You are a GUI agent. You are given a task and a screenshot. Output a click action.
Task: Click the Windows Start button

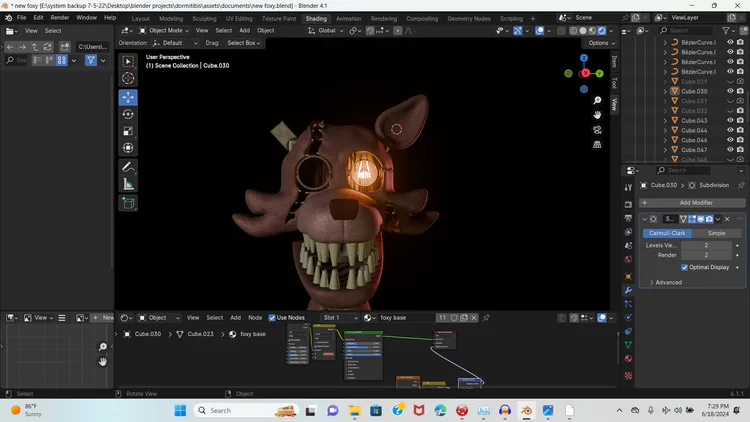(x=180, y=411)
